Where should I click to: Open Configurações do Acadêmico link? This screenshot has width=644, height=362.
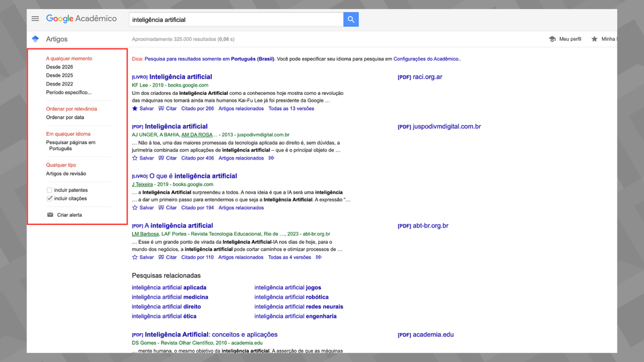point(426,58)
